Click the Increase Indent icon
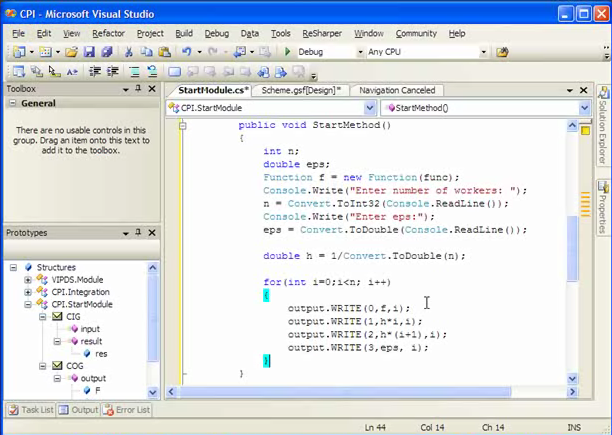Image resolution: width=612 pixels, height=435 pixels. (113, 72)
